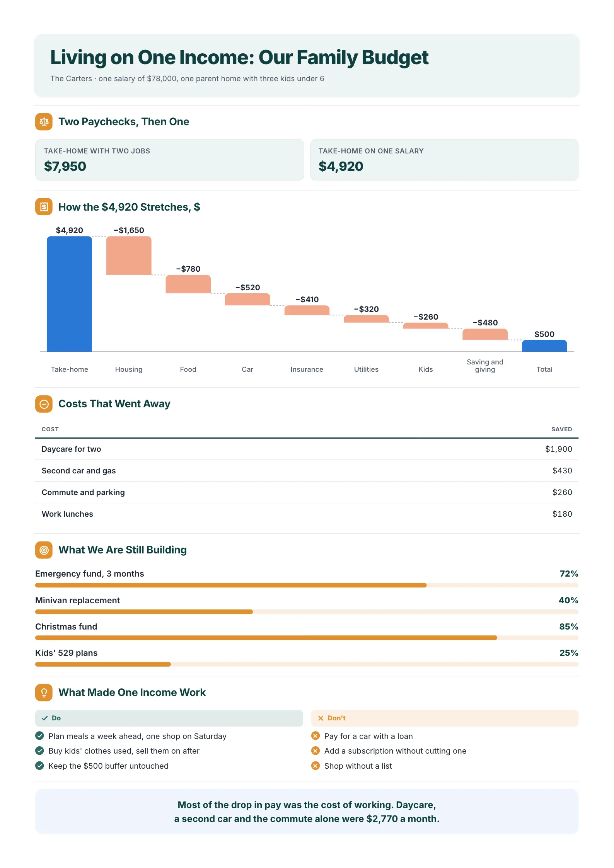Click the minus circle icon beside Costs That Went Away
The image size is (614, 868).
click(44, 404)
